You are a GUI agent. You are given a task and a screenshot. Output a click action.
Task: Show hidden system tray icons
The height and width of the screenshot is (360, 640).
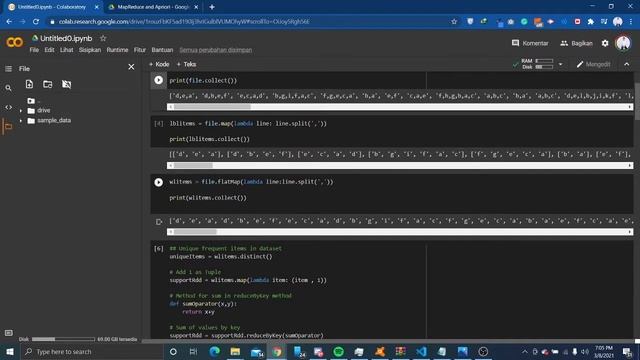(524, 351)
